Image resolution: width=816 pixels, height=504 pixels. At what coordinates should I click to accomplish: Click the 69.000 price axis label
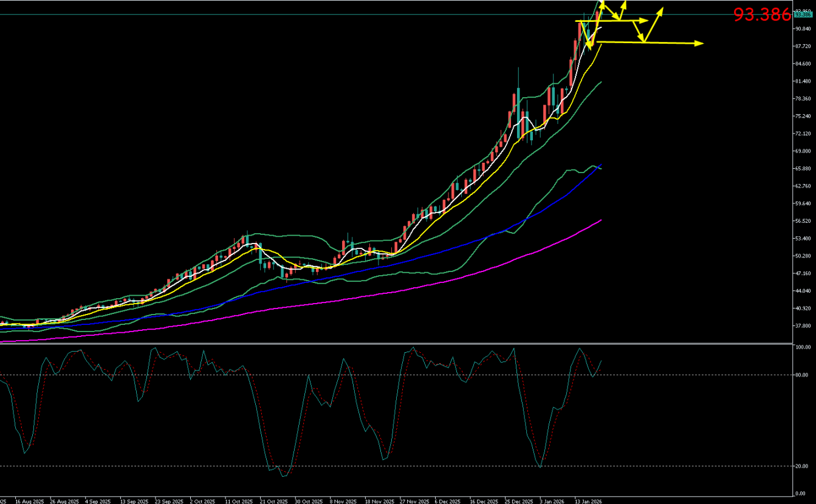coord(803,151)
